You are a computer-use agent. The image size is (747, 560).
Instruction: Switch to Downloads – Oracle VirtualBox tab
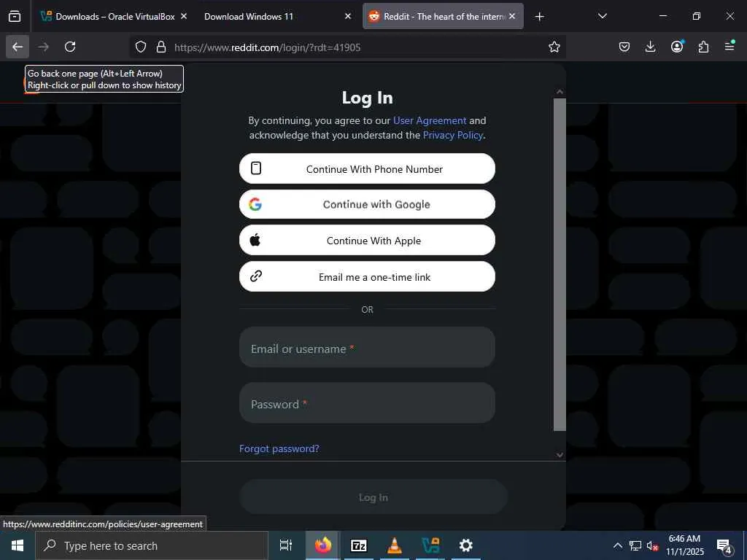pos(113,16)
